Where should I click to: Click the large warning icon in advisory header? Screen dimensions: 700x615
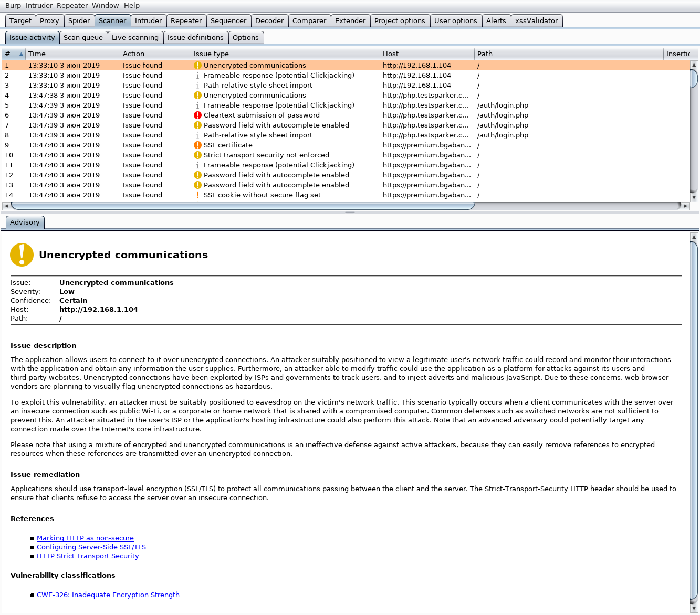coord(22,255)
